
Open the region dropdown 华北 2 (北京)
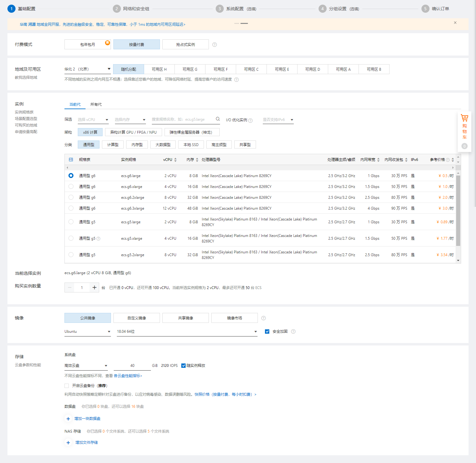coord(87,69)
